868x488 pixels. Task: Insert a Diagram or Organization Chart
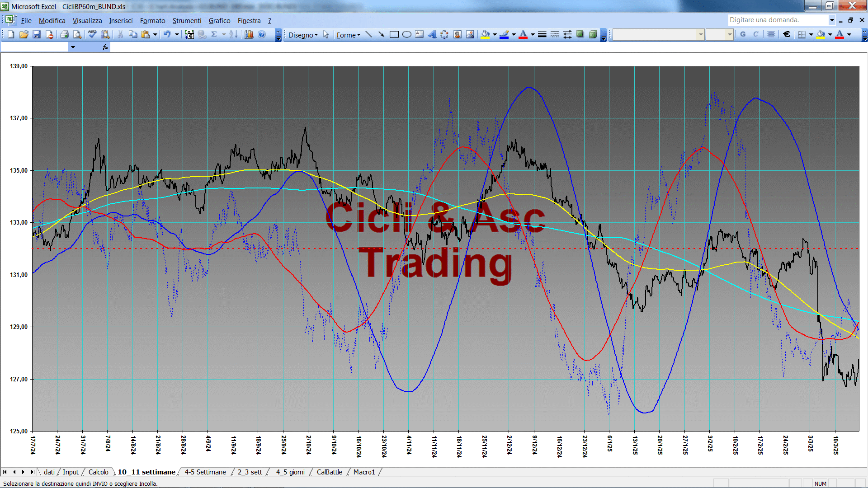tap(444, 34)
